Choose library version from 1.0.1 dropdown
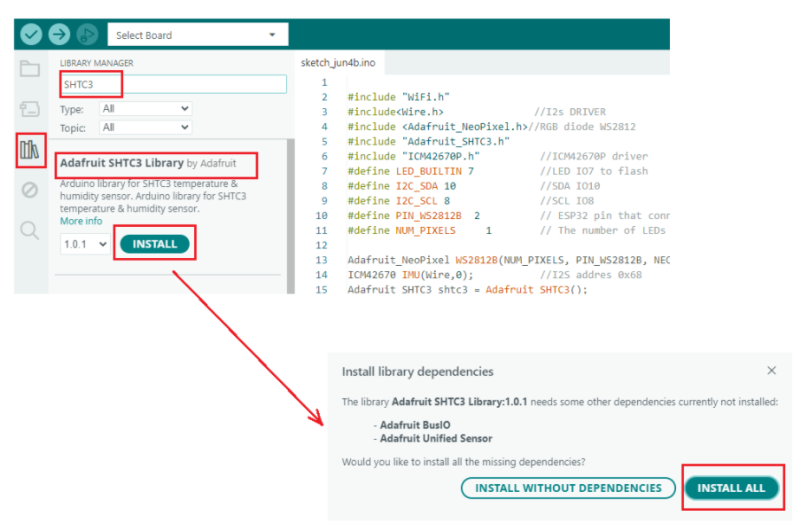Viewport: 800px width, 530px height. tap(85, 244)
